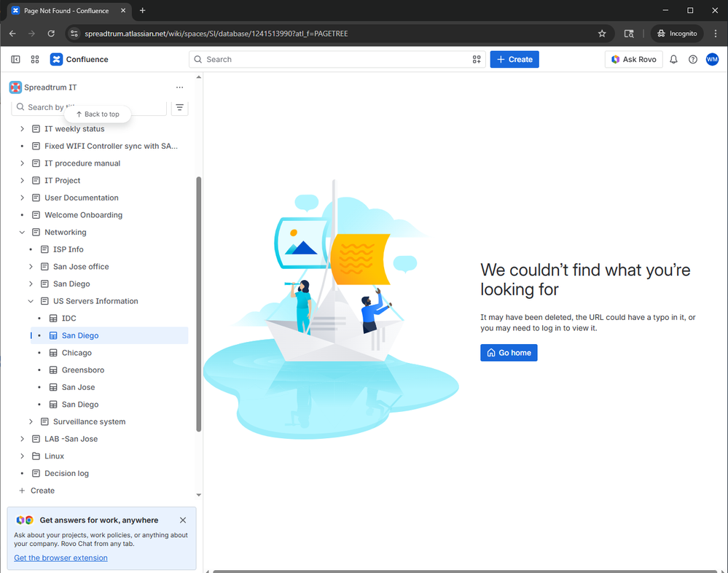Collapse the Networking tree item

pyautogui.click(x=22, y=232)
